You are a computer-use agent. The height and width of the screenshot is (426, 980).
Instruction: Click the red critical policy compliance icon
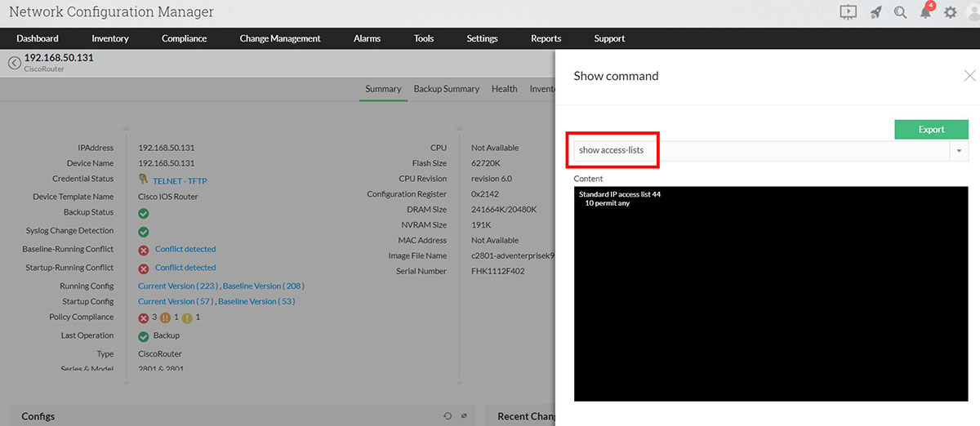click(x=144, y=317)
